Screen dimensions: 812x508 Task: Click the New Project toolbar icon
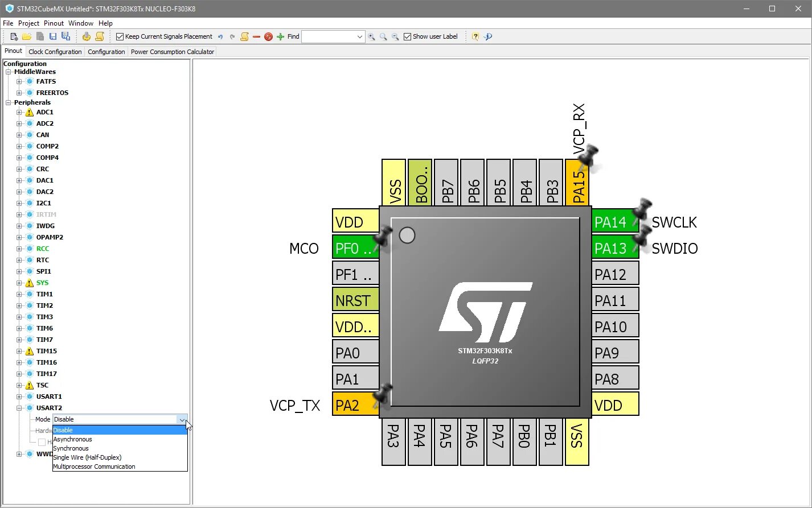coord(14,36)
